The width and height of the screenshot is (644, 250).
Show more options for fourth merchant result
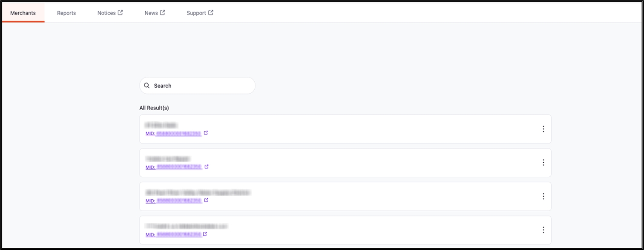[x=543, y=230]
